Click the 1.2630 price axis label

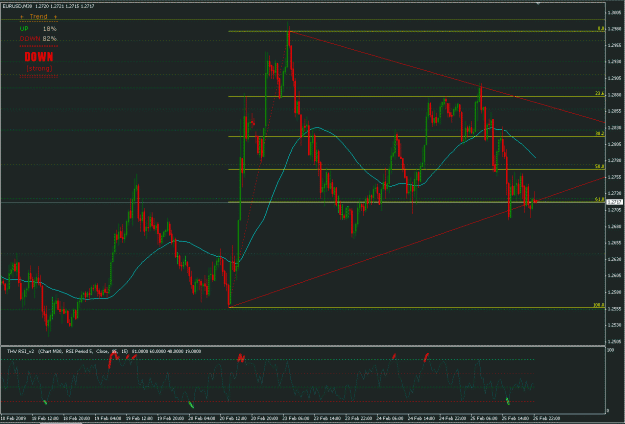(614, 259)
